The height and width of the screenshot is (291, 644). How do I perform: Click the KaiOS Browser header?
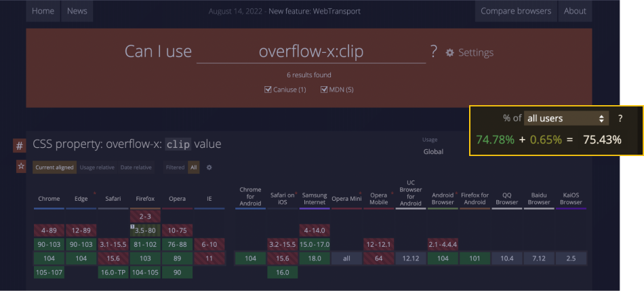(571, 199)
